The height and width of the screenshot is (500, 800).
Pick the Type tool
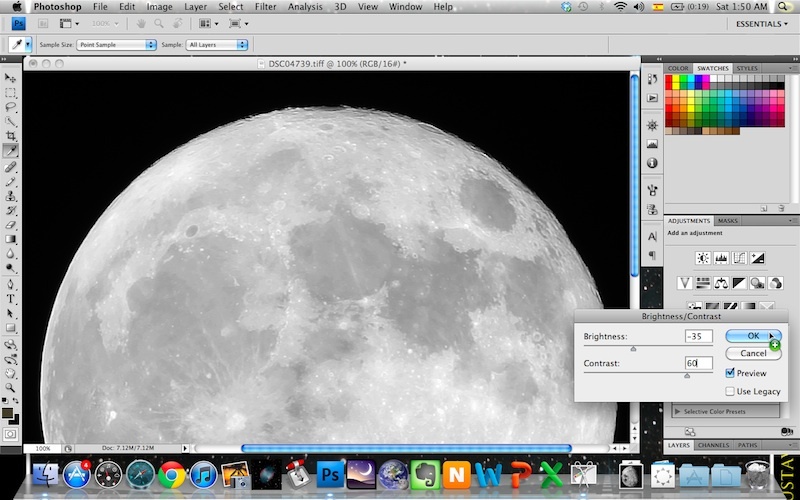pyautogui.click(x=11, y=298)
